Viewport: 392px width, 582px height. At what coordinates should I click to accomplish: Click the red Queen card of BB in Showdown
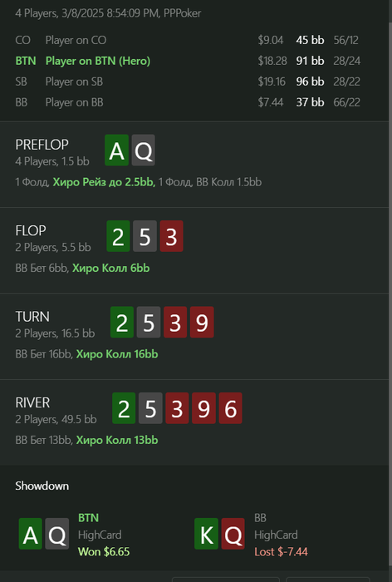[x=233, y=534]
